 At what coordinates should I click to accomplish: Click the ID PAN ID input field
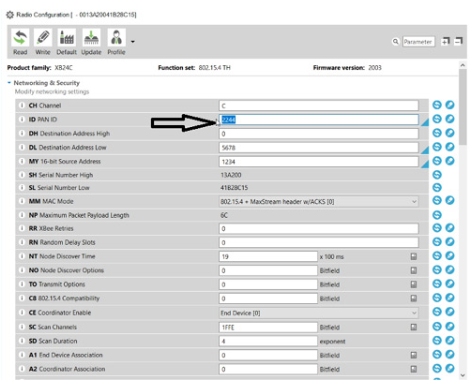[318, 120]
